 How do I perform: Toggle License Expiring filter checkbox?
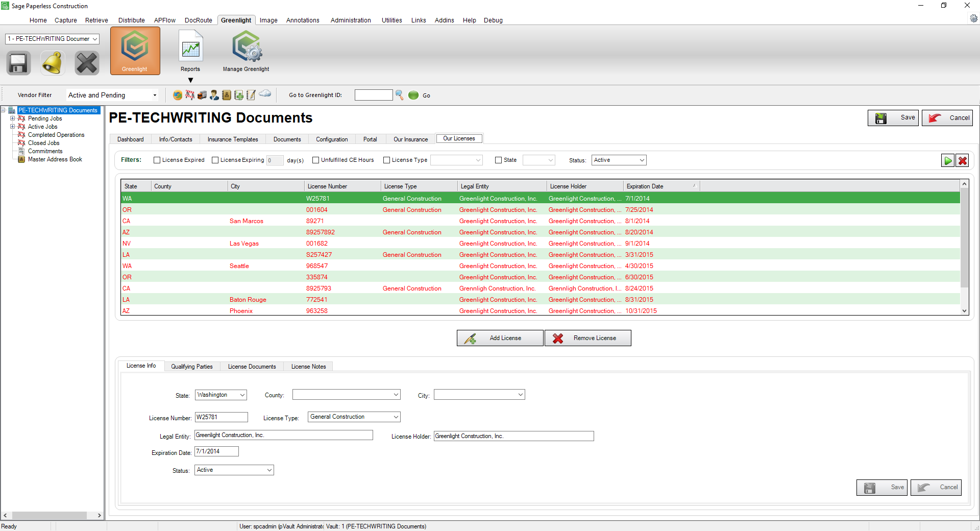[x=215, y=160]
